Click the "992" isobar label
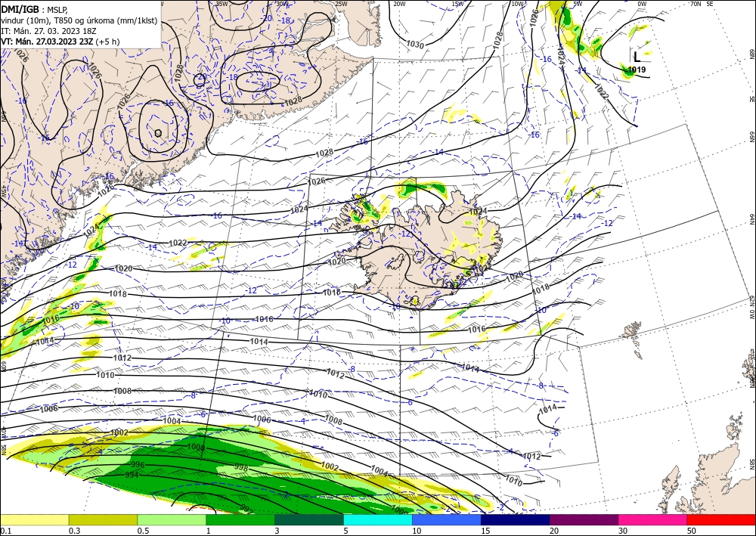Image resolution: width=756 pixels, height=536 pixels. [x=246, y=510]
